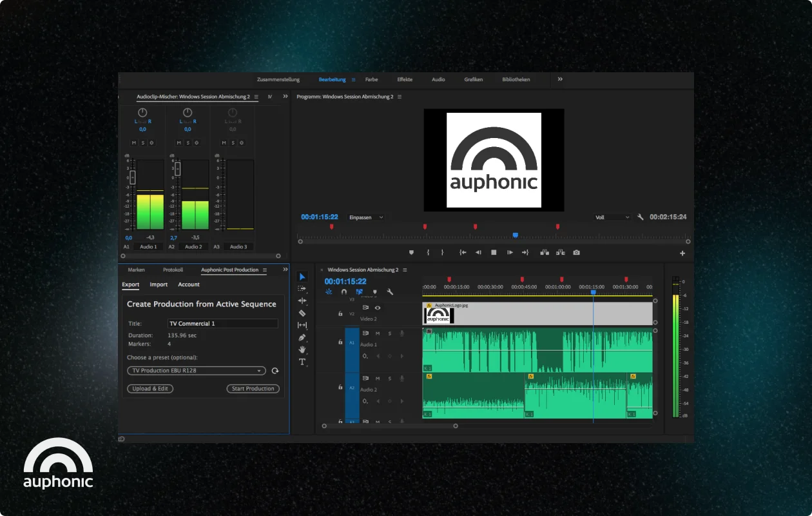Select the Slip tool
The height and width of the screenshot is (516, 812).
(x=302, y=325)
